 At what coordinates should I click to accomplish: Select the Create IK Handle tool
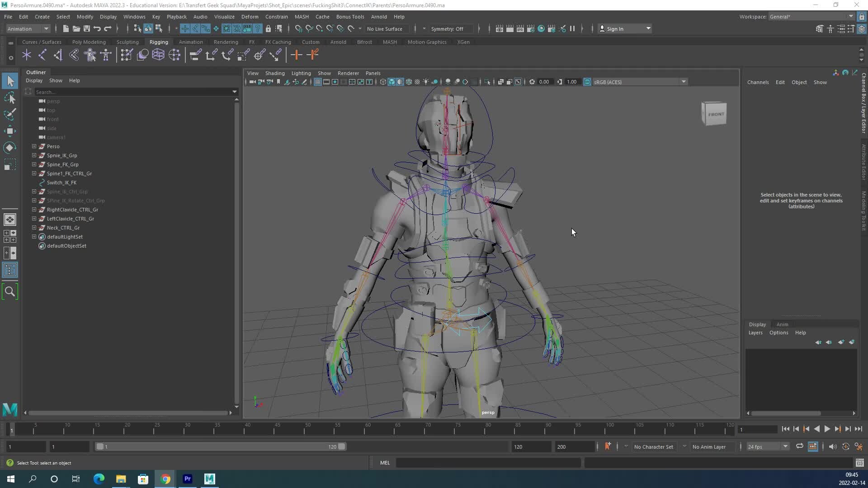43,55
